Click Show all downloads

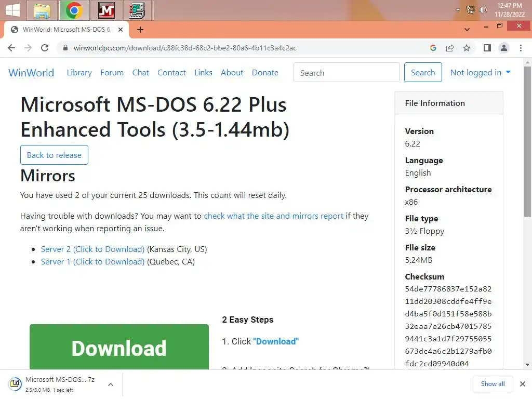coord(493,384)
